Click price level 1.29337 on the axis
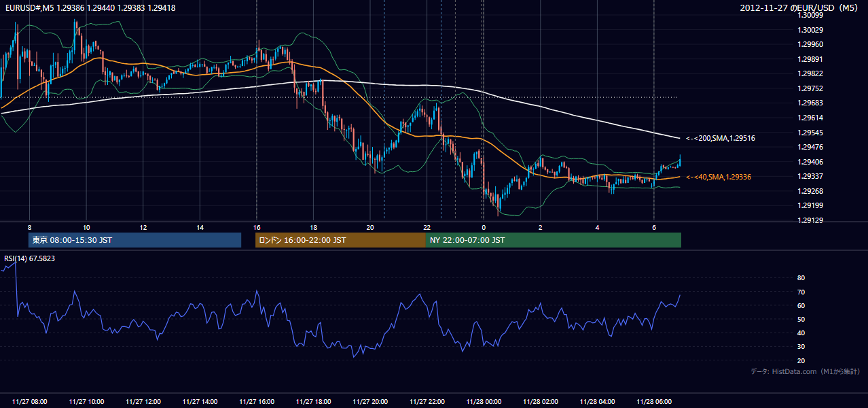 click(x=811, y=176)
